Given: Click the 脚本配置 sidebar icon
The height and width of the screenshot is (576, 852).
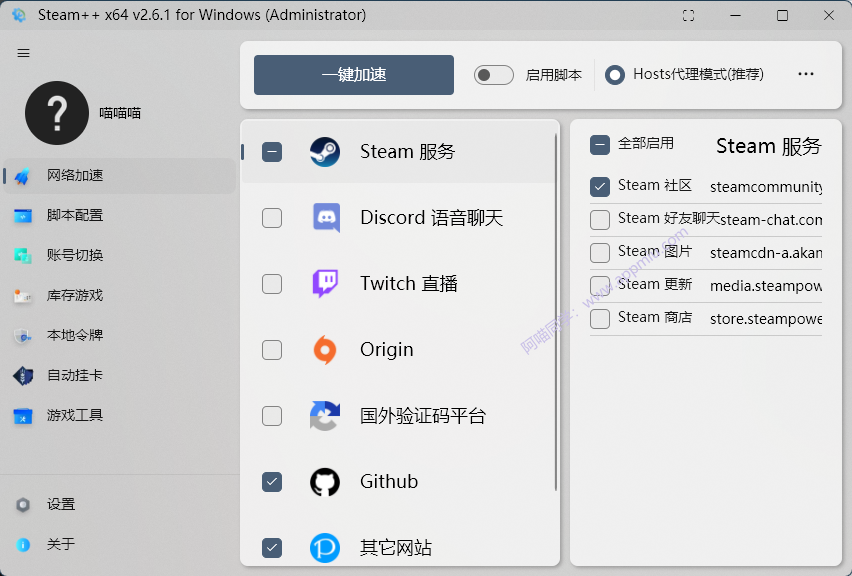Looking at the screenshot, I should 23,216.
